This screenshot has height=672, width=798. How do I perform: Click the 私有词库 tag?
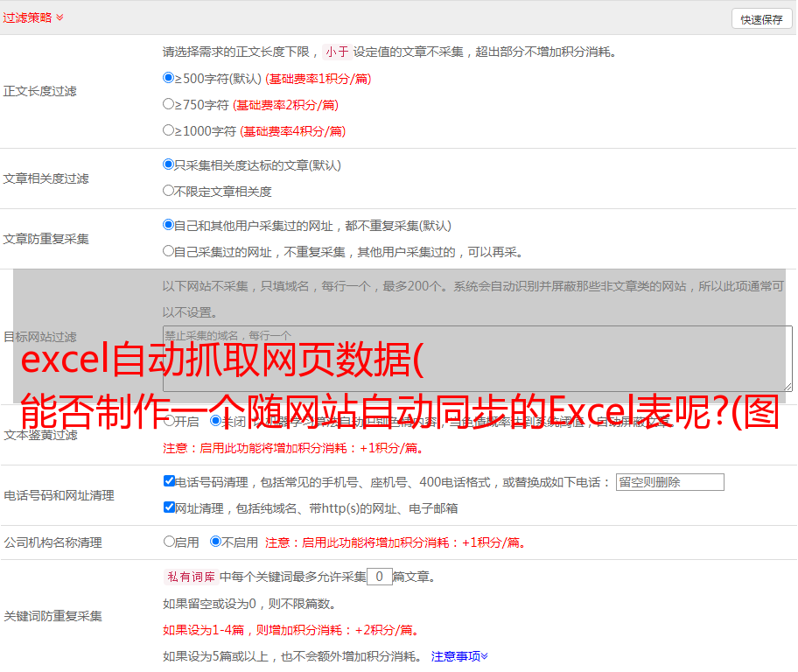coord(192,577)
